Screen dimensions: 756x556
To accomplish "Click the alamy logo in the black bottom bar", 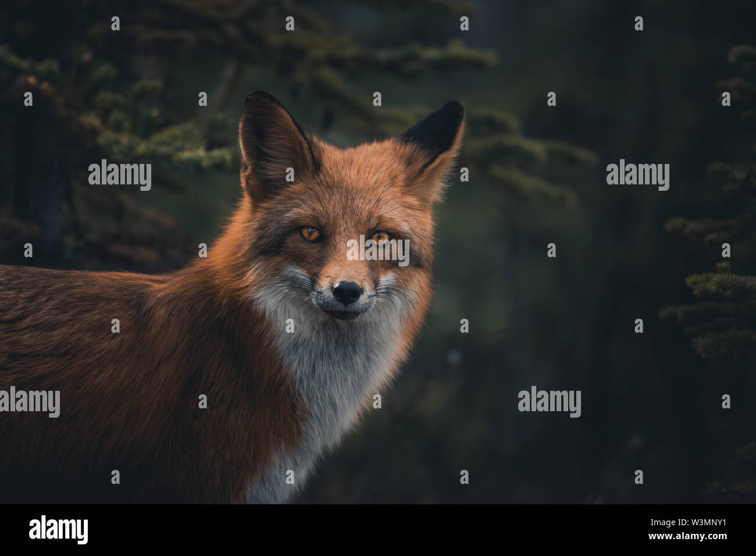I will pos(59,529).
